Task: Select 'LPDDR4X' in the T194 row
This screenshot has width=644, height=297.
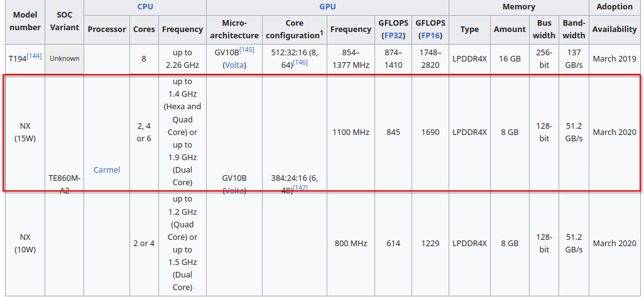Action: [469, 58]
